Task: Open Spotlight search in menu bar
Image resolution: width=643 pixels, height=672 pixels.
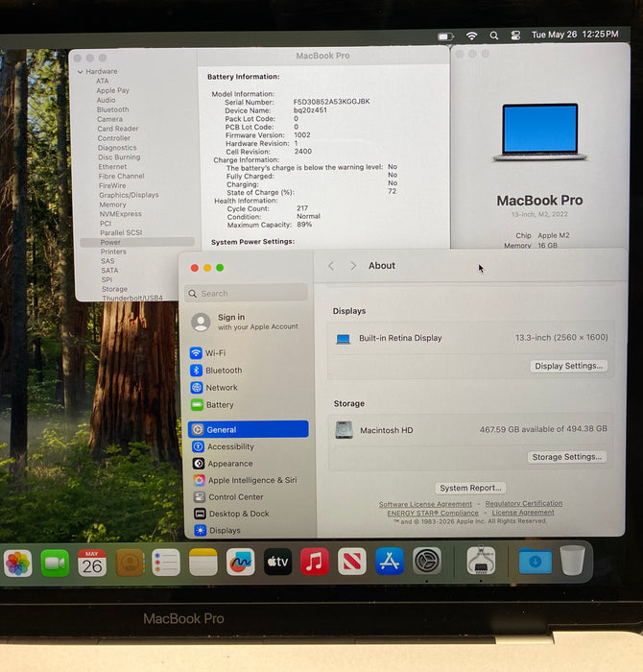Action: (494, 36)
